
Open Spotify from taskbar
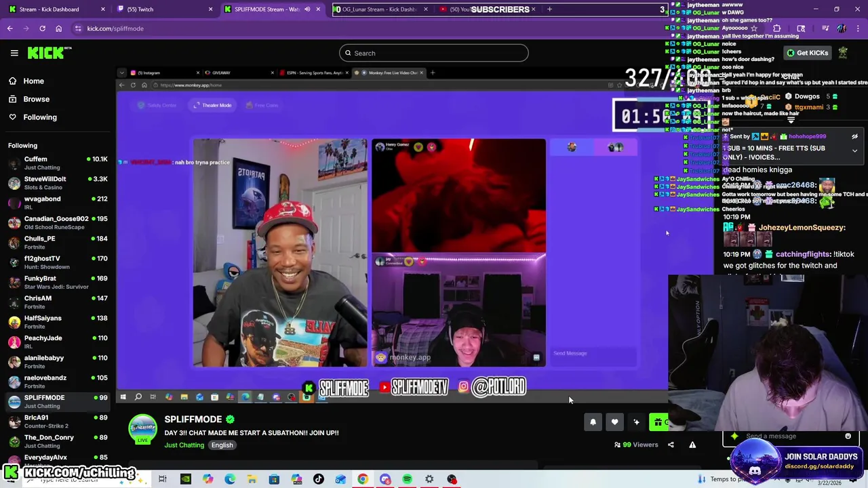tap(407, 480)
